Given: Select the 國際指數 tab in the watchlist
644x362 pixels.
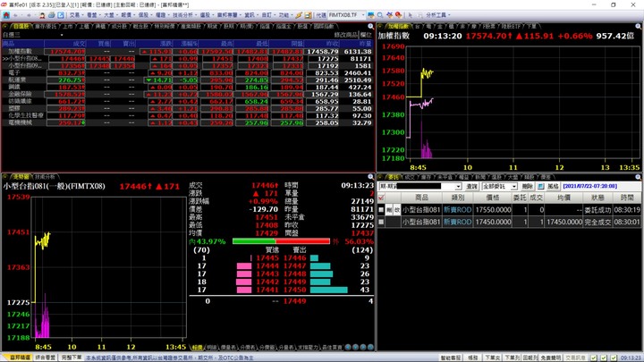Looking at the screenshot, I should [324, 26].
